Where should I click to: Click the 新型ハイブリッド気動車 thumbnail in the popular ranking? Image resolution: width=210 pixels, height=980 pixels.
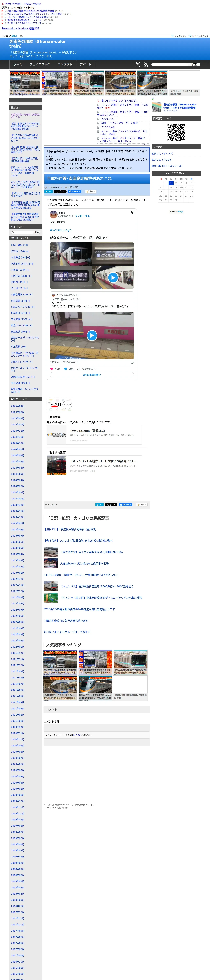[x=95, y=688]
